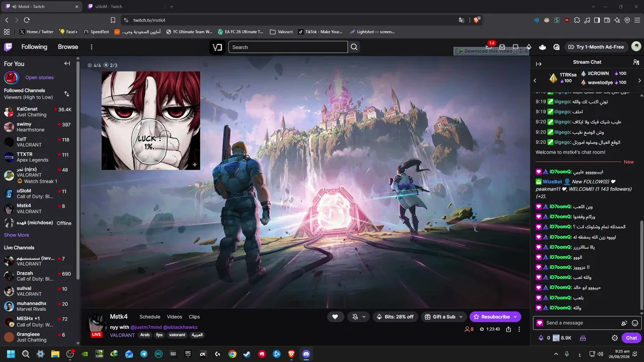
Task: Reload the Twitch page
Action: (27, 20)
